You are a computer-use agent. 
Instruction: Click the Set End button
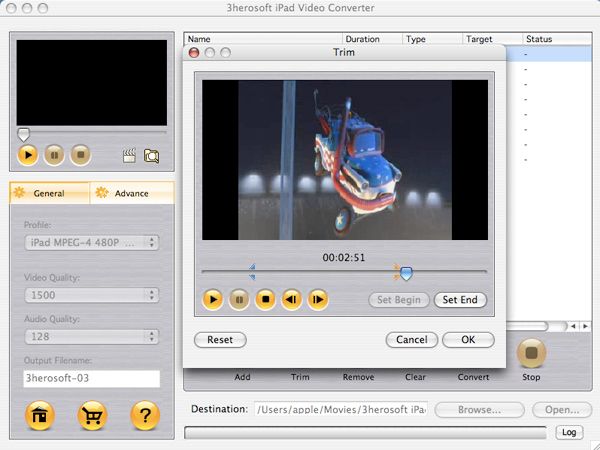pos(460,300)
